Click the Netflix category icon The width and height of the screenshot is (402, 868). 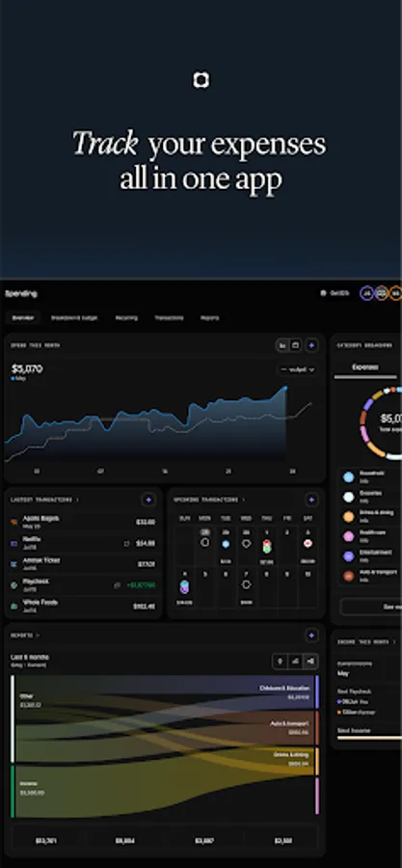click(14, 544)
